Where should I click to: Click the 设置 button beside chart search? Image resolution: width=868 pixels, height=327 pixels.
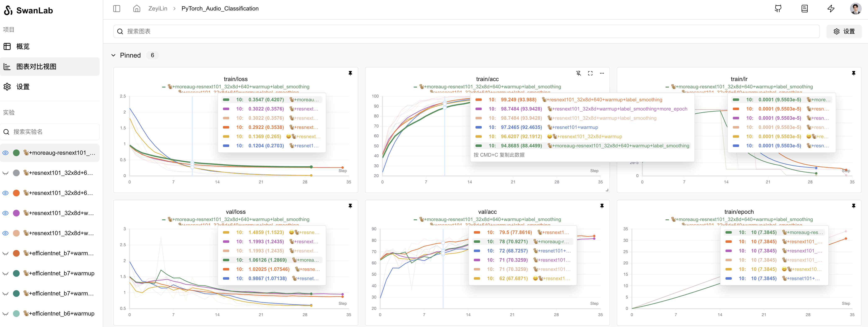[844, 31]
